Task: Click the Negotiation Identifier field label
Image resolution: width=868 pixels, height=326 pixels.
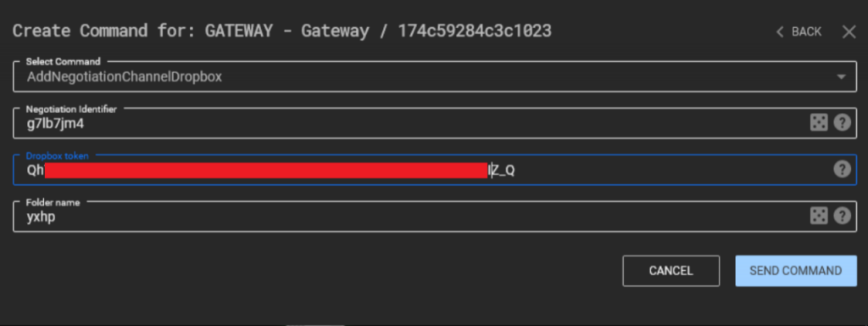Action: tap(71, 110)
